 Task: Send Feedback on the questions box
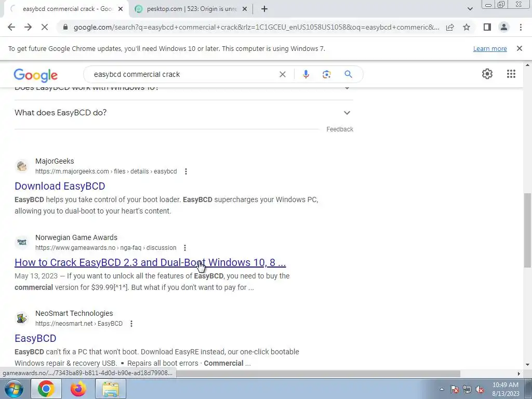click(340, 129)
